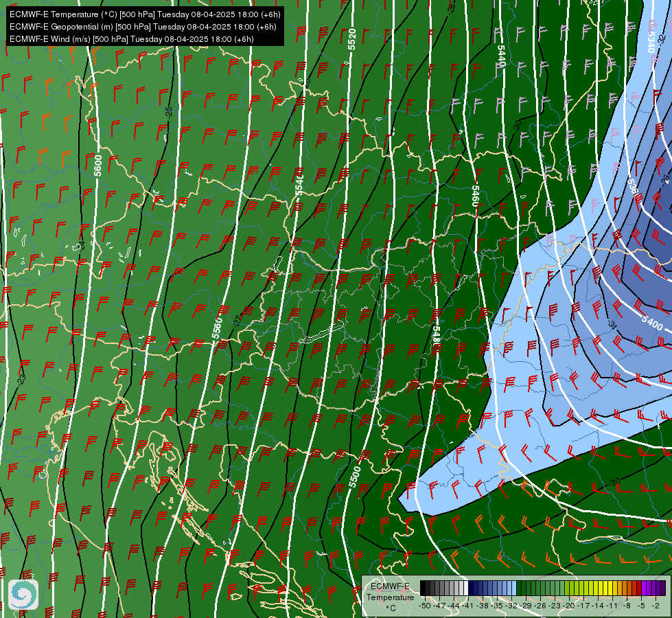This screenshot has width=672, height=618.
Task: Click the -20 value in the legend scale
Action: [x=569, y=606]
